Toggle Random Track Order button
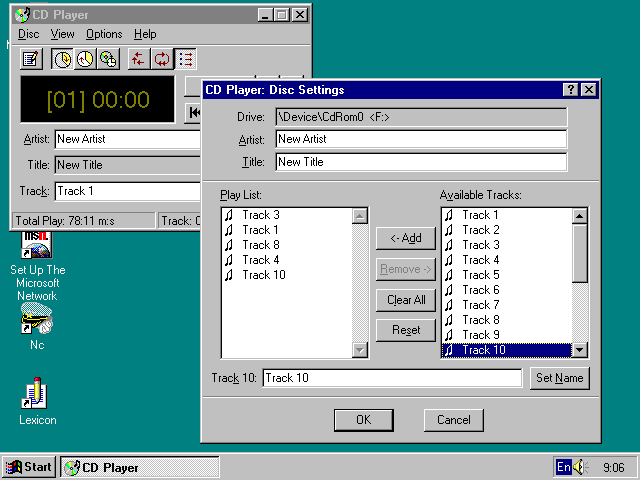640x480 pixels. tap(138, 59)
